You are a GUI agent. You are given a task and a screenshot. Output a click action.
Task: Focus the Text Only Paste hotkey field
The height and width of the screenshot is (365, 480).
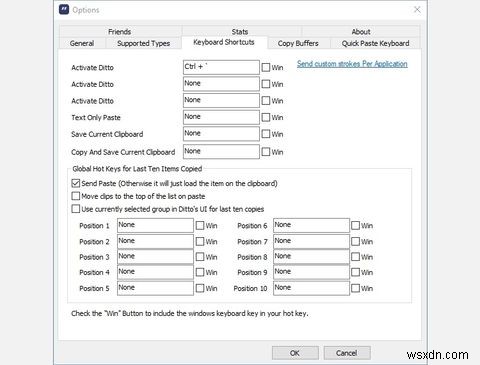pos(221,117)
